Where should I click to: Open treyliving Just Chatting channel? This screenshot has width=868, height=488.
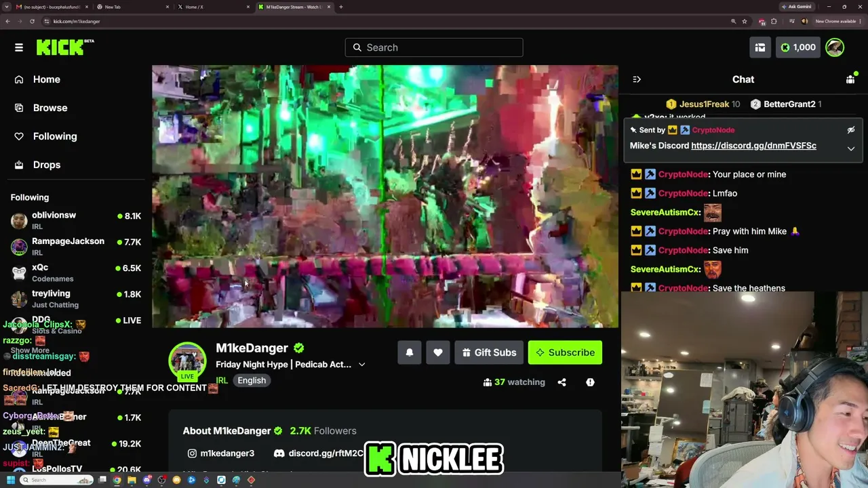[x=76, y=299]
